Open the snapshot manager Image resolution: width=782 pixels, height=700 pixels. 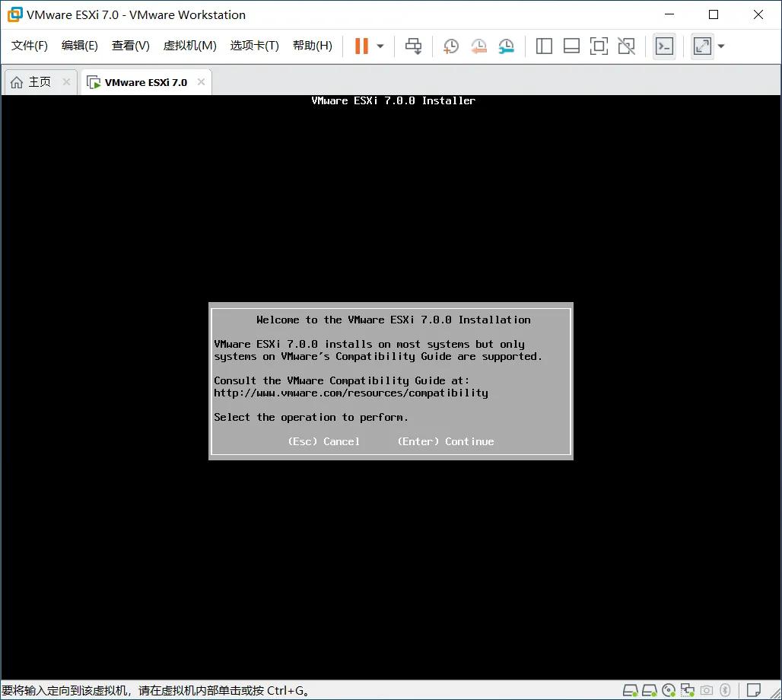[x=506, y=46]
